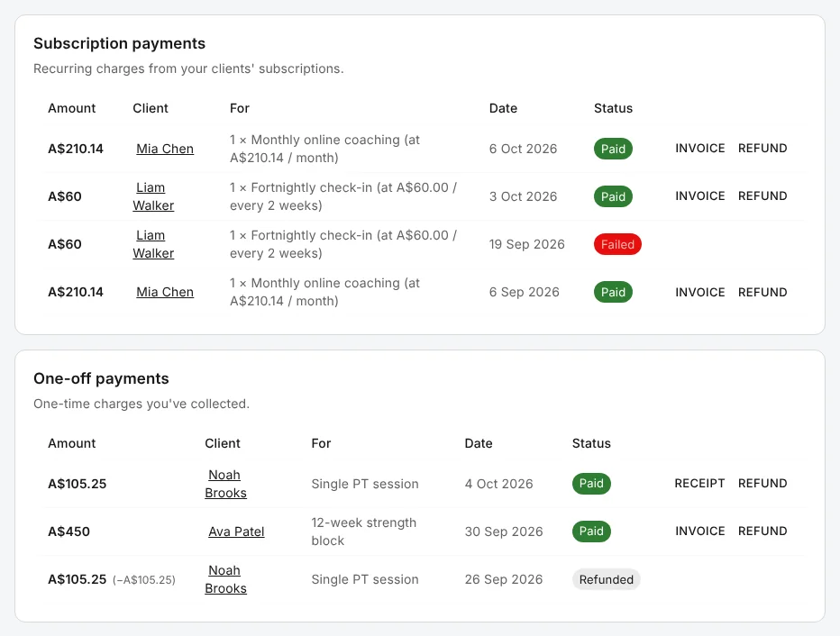Refund Mia Chen's 6 Sep 2026 payment
Viewport: 840px width, 636px height.
[x=762, y=292]
